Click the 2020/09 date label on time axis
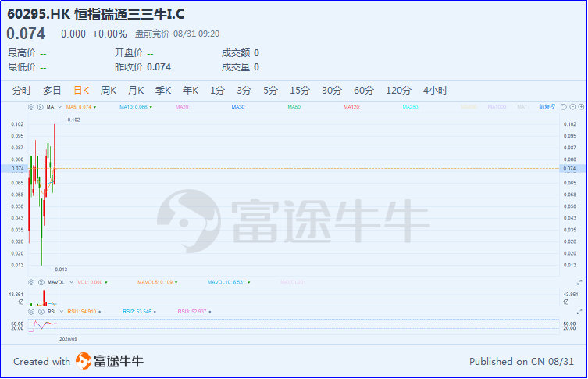 point(68,339)
